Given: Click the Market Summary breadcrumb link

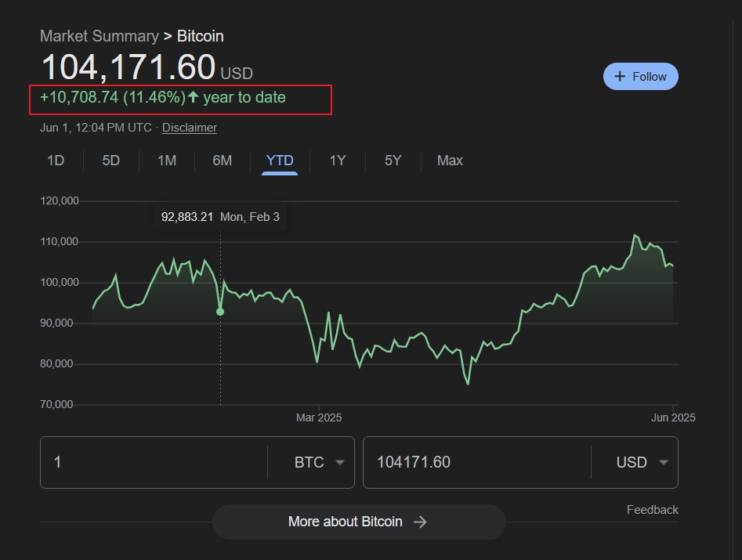Looking at the screenshot, I should coord(100,36).
